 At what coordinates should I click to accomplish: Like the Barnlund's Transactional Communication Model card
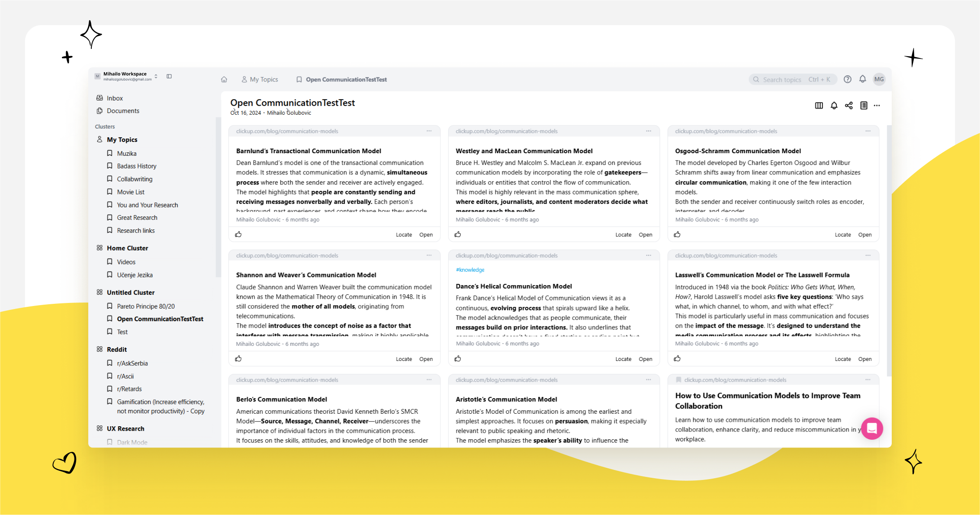pos(238,235)
